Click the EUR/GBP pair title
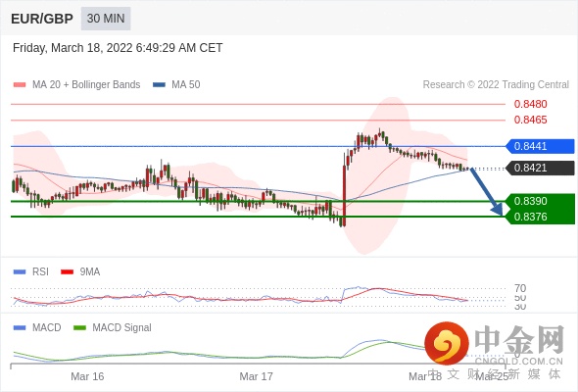This screenshot has height=392, width=578. [x=42, y=19]
